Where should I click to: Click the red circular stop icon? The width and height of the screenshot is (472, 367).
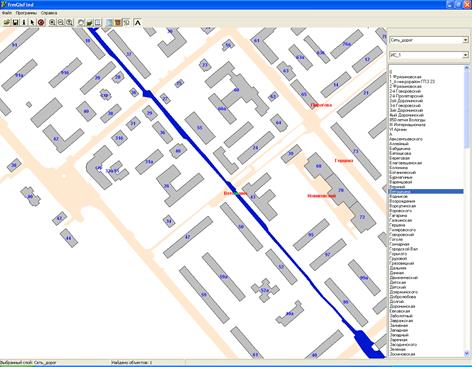[x=41, y=22]
